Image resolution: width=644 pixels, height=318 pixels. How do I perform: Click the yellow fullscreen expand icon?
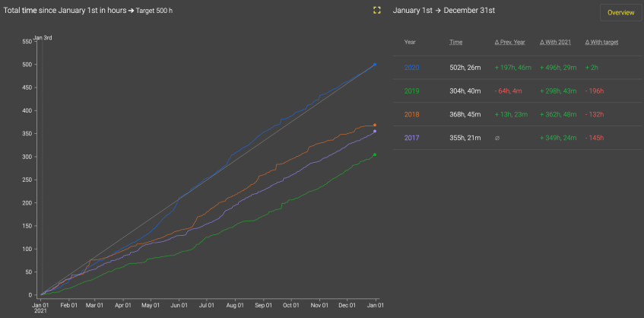click(376, 11)
